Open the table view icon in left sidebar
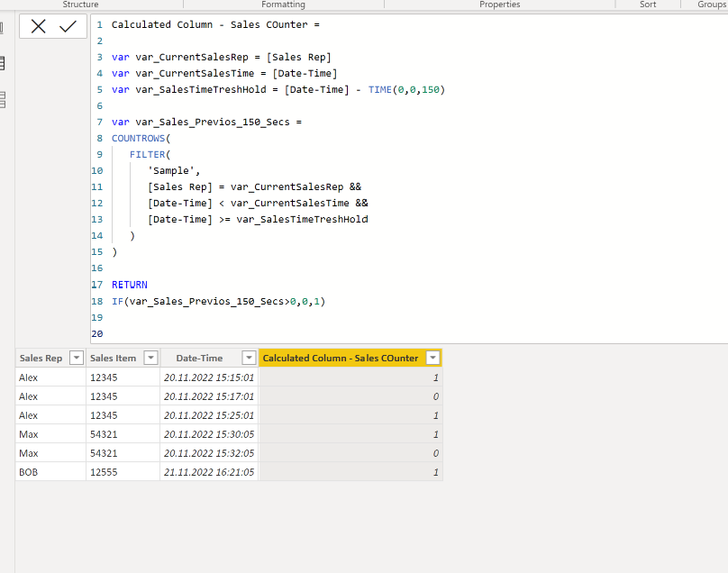 (3, 63)
